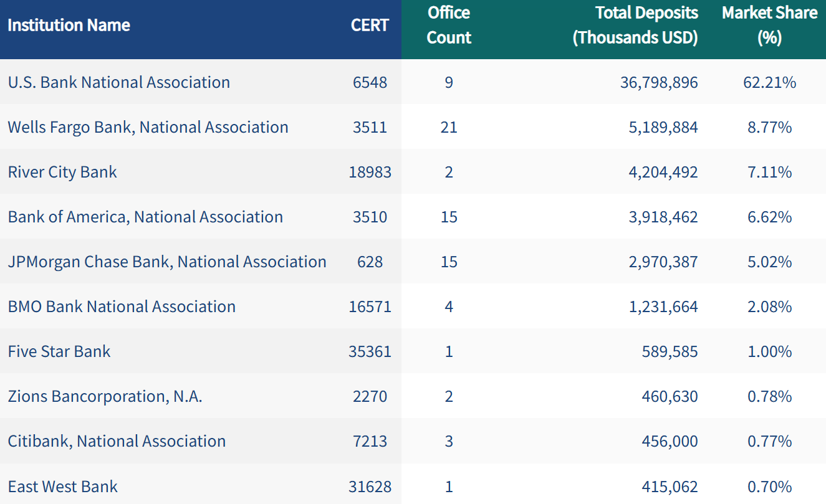Select the deposits value 415,062
Image resolution: width=826 pixels, height=504 pixels.
coord(670,487)
